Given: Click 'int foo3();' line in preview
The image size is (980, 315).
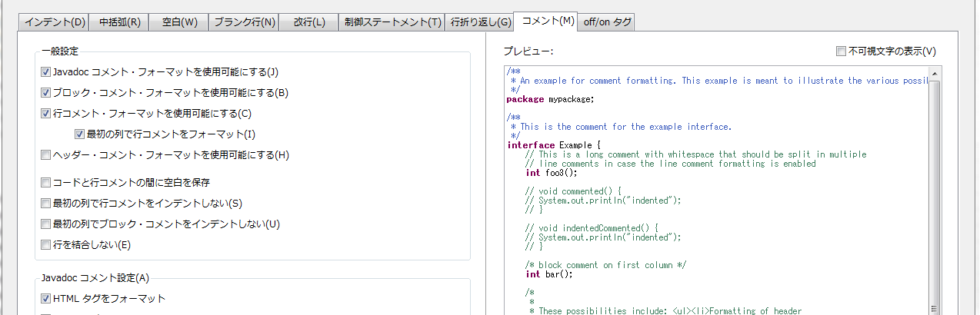Looking at the screenshot, I should coord(551,173).
